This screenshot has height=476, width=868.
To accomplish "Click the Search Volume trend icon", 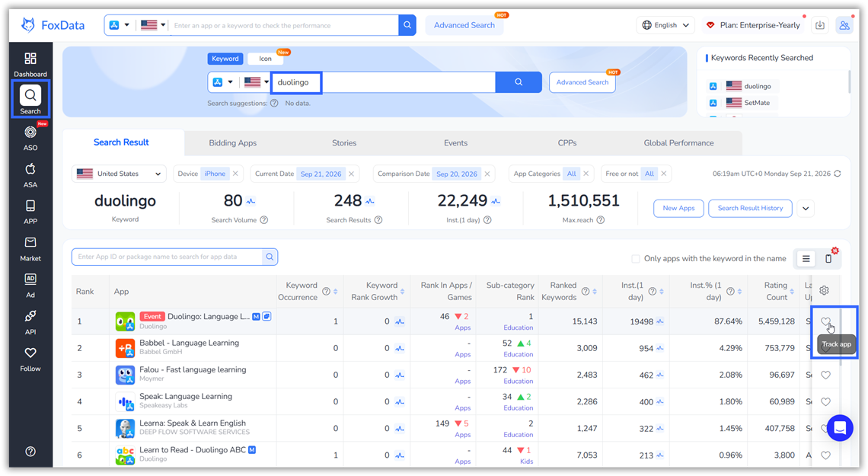I will tap(251, 202).
